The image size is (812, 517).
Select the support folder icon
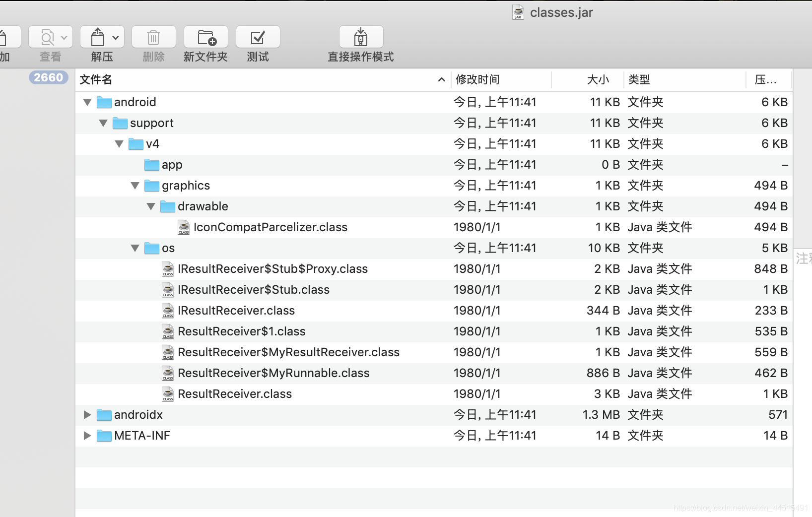click(x=120, y=123)
